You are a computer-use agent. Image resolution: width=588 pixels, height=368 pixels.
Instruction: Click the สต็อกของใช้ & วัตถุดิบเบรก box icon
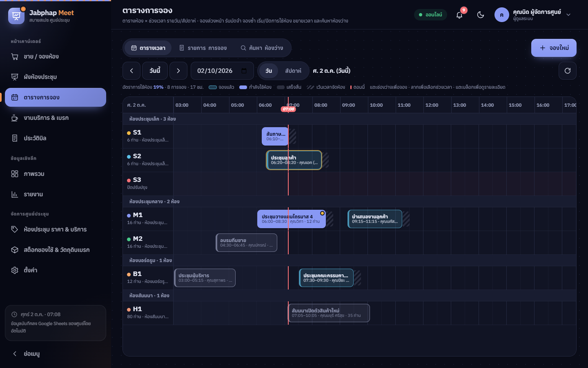[x=15, y=250]
